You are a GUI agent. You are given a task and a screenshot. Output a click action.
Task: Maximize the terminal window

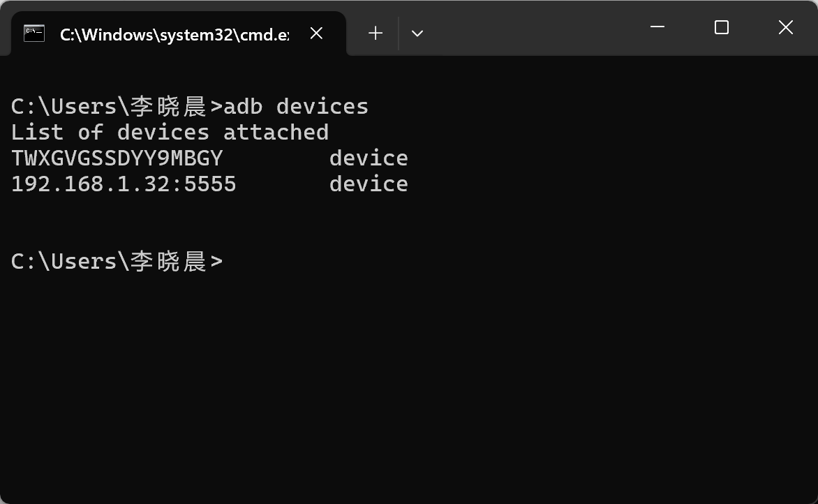722,27
